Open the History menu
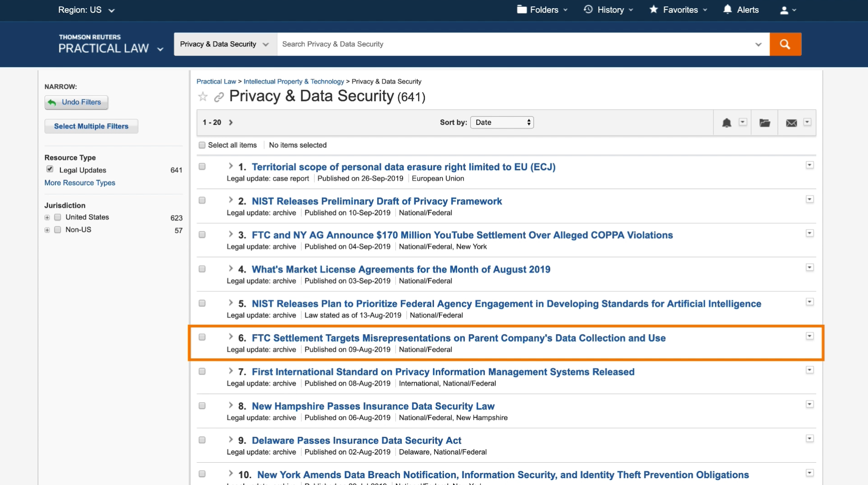 608,10
